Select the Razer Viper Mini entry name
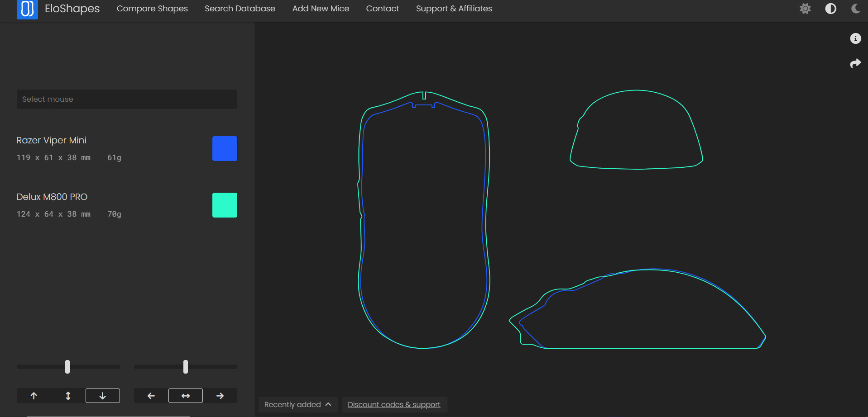868x417 pixels. click(52, 140)
